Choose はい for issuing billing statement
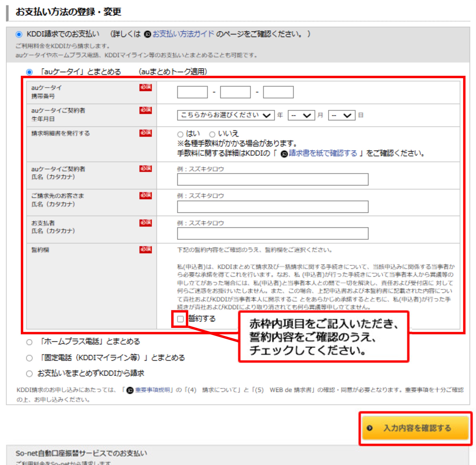 pyautogui.click(x=180, y=134)
